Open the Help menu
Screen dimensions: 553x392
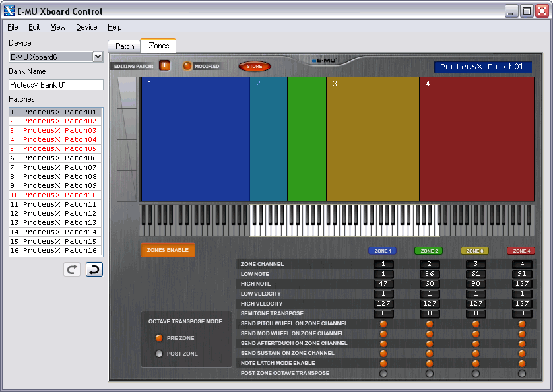[x=115, y=27]
